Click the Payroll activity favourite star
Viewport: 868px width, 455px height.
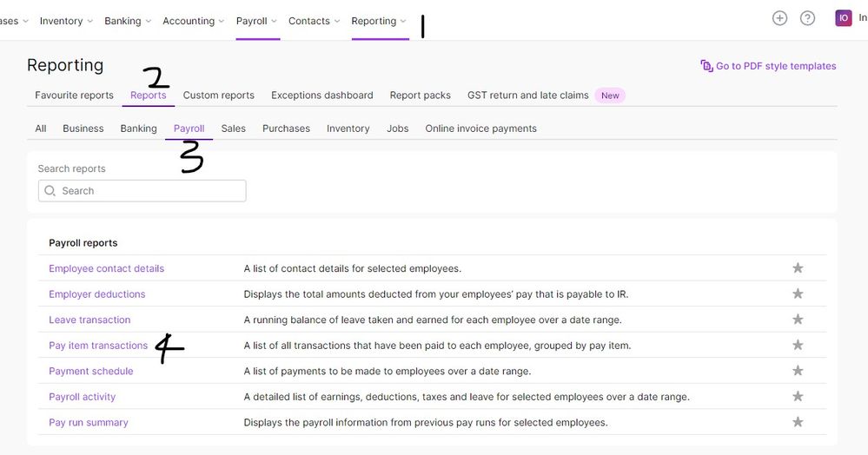click(x=798, y=397)
